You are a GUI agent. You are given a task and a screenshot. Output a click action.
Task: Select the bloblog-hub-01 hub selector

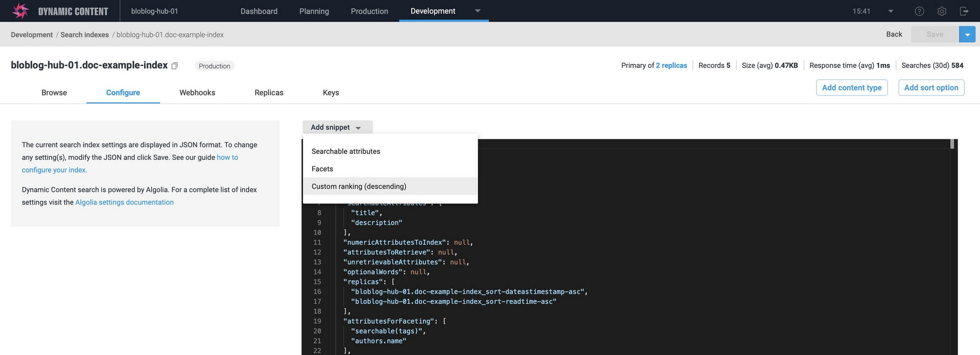154,11
